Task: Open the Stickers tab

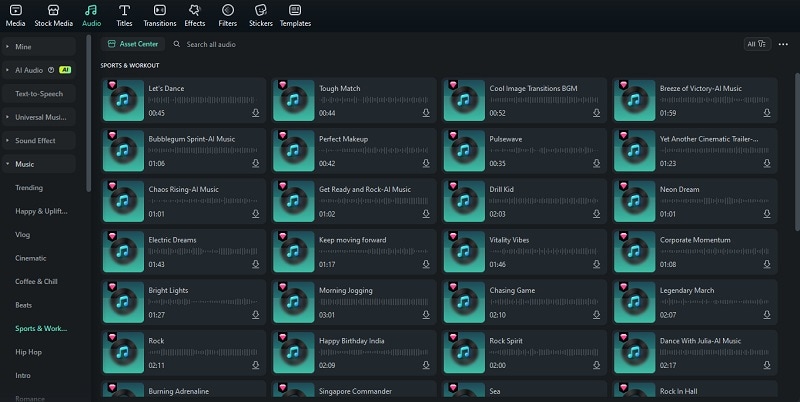Action: pyautogui.click(x=261, y=15)
